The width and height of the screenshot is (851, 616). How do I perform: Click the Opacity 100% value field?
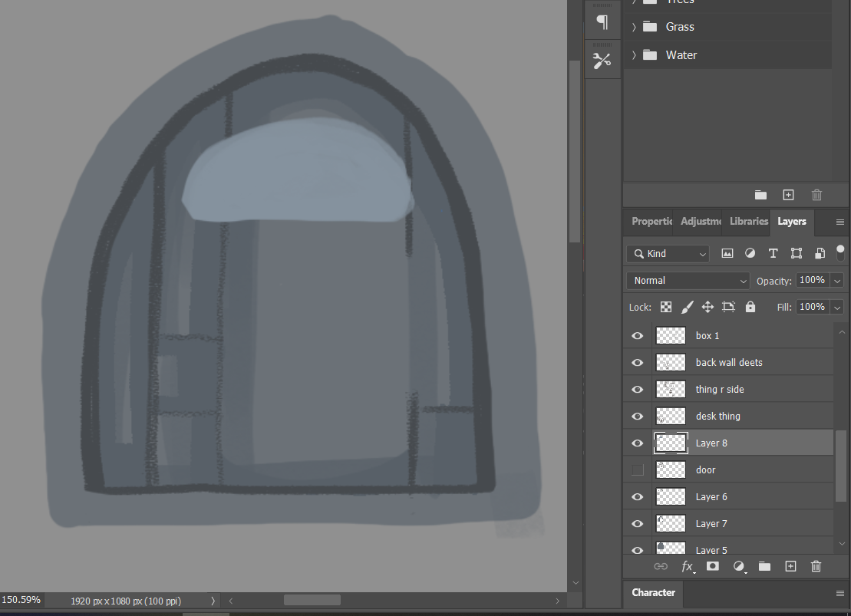pyautogui.click(x=813, y=280)
